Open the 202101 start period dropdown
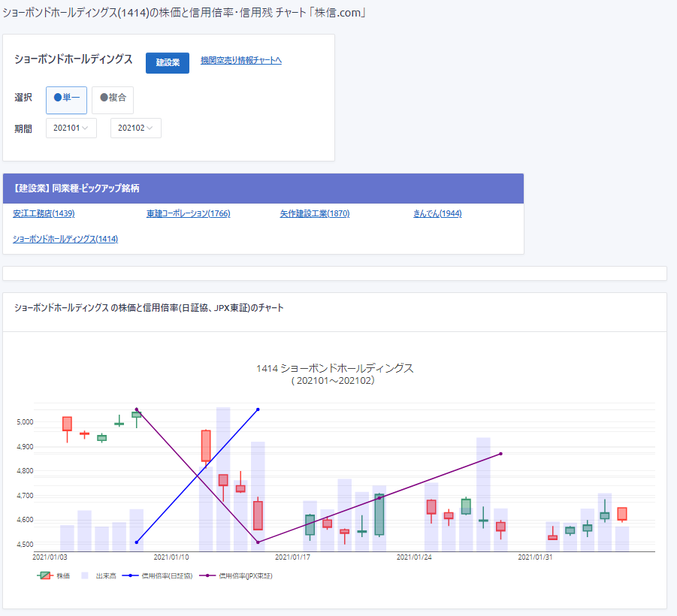 71,128
